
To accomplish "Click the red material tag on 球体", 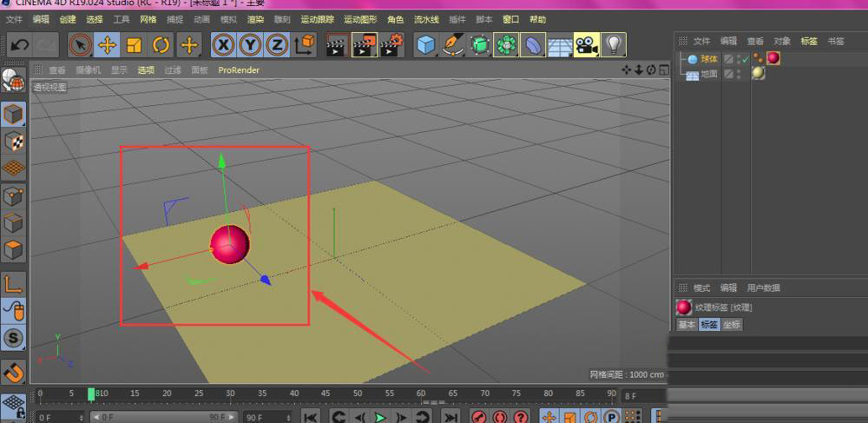I will tap(773, 58).
